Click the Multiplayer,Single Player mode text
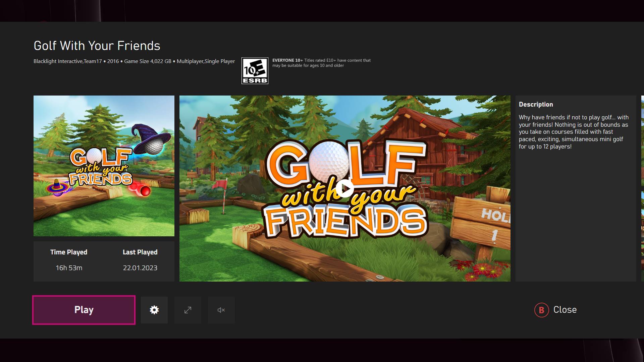 206,61
